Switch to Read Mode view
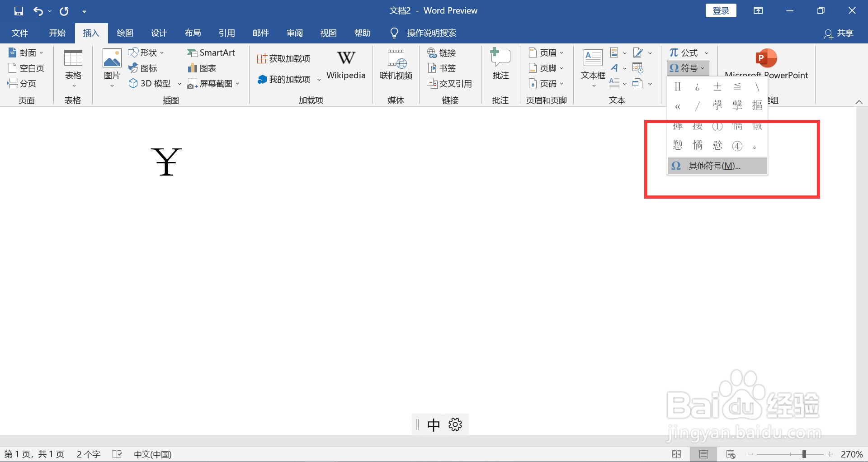This screenshot has height=462, width=868. [677, 454]
